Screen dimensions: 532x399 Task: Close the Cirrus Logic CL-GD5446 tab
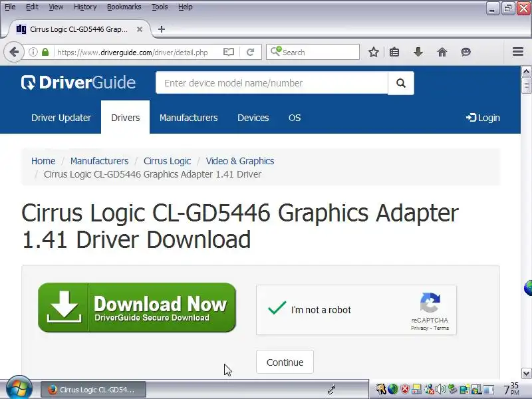pos(140,29)
